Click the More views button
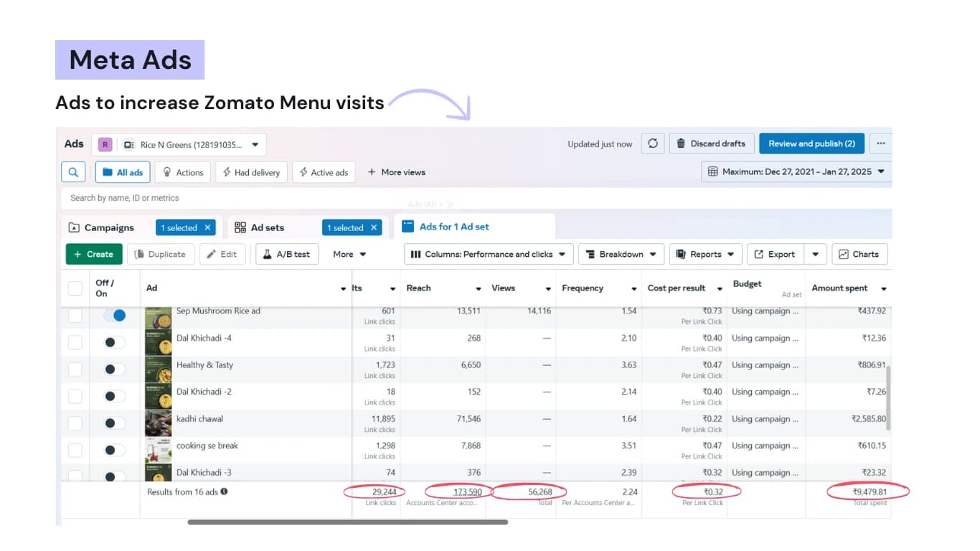This screenshot has width=980, height=551. pos(397,172)
